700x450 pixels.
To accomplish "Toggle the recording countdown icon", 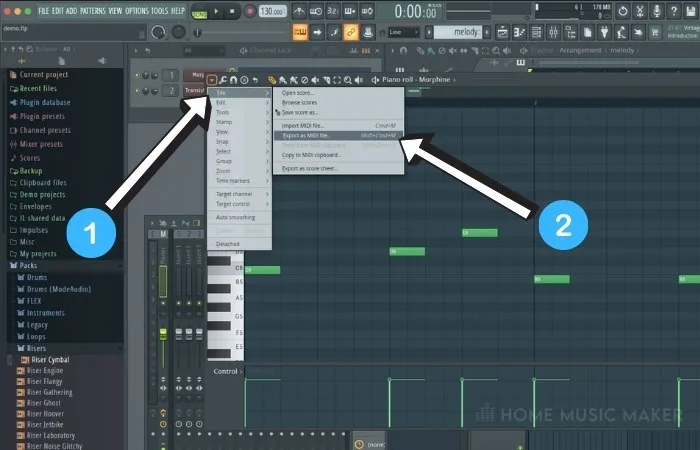I will click(333, 11).
